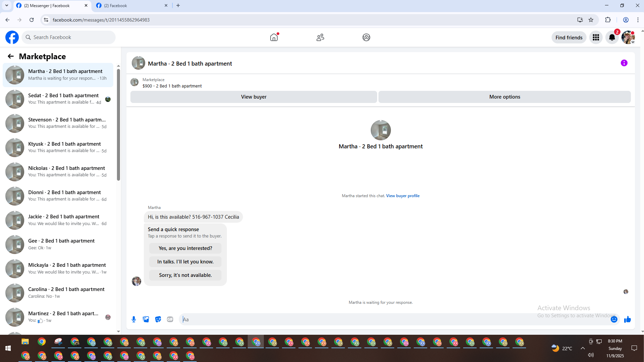Open the Chrome profile icon

(626, 20)
